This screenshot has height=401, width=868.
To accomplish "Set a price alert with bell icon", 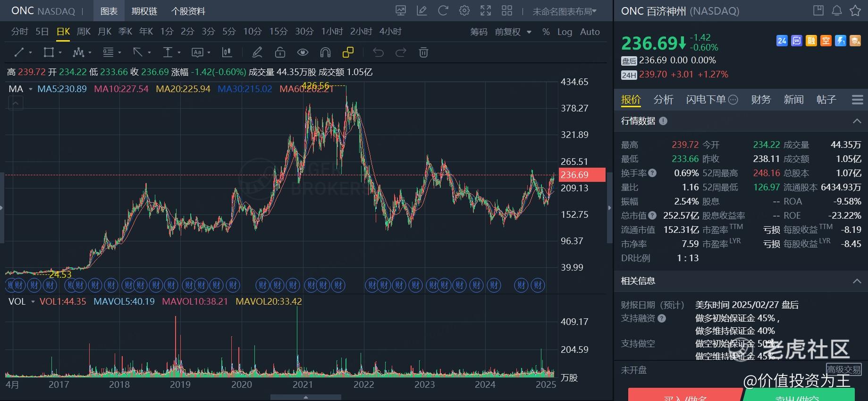I will pyautogui.click(x=837, y=10).
